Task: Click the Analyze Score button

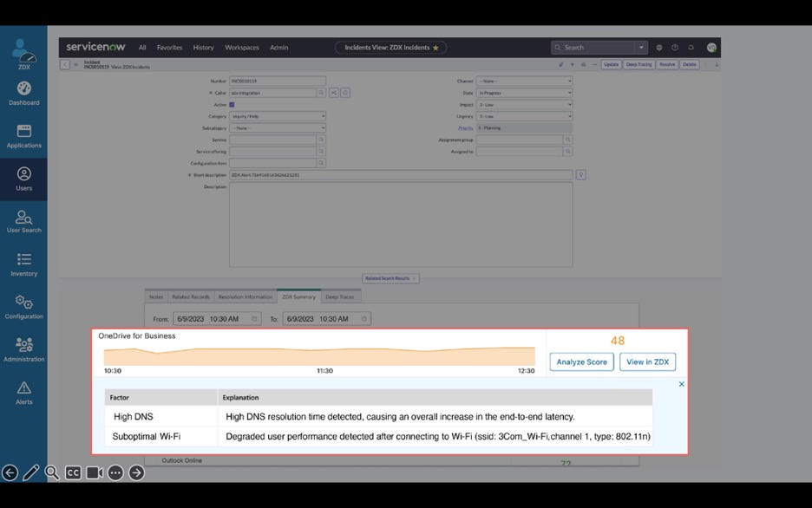Action: [581, 361]
